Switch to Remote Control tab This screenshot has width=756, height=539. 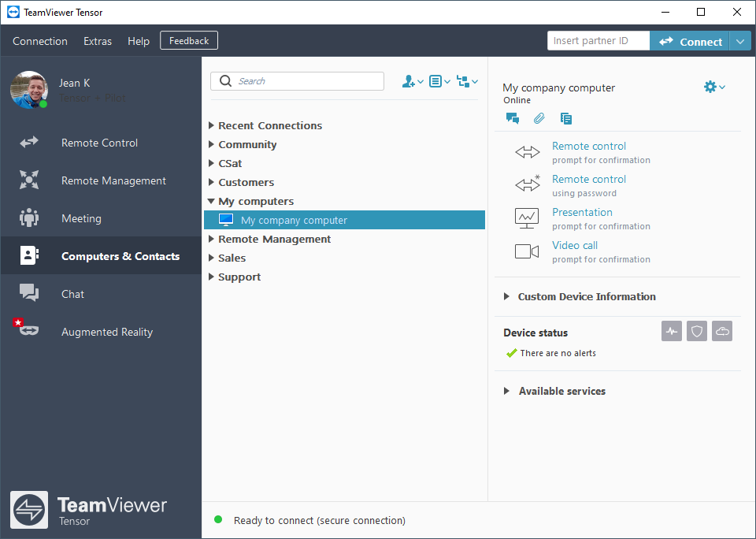tap(101, 143)
